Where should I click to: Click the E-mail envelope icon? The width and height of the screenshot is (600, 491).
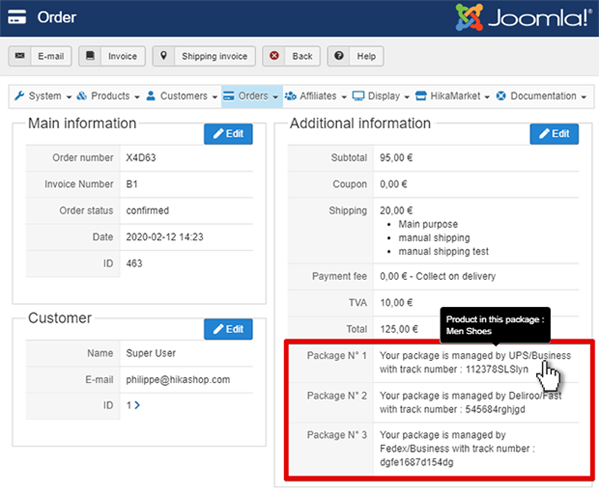[x=20, y=56]
